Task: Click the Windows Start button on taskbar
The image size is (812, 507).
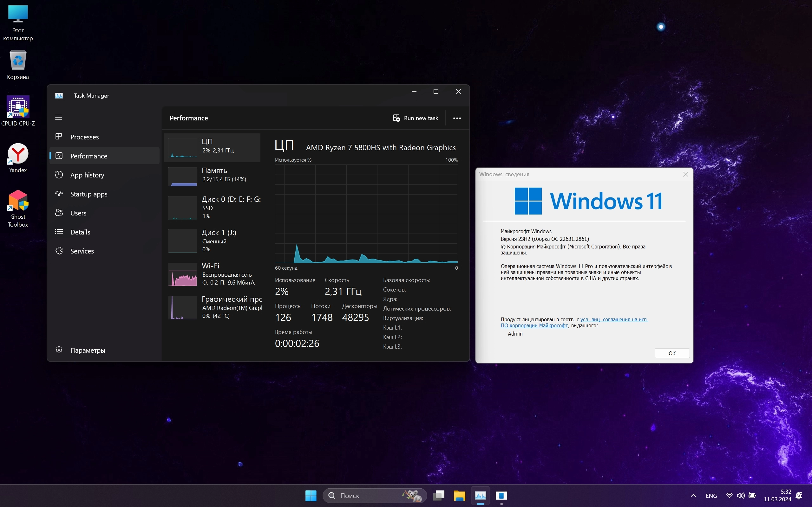Action: (x=311, y=496)
